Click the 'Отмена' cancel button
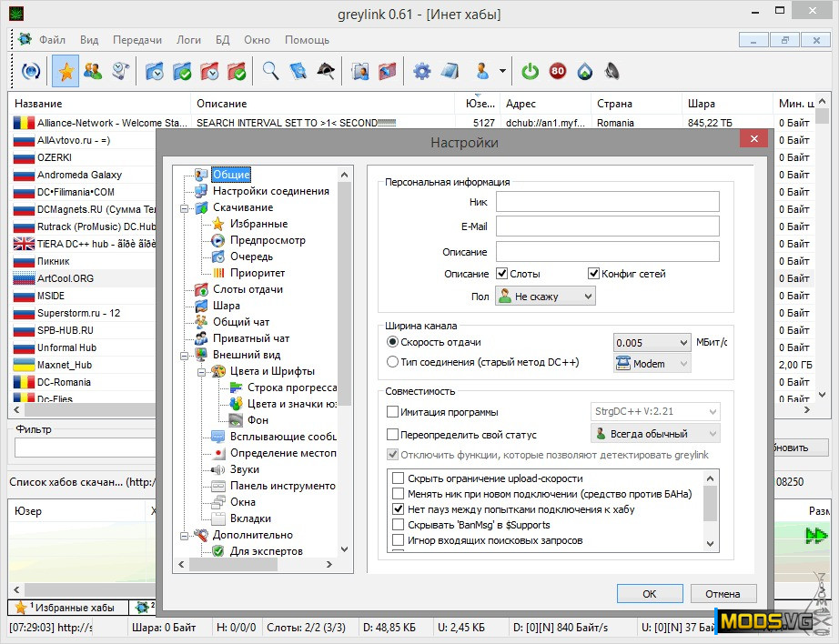839x644 pixels. [723, 594]
